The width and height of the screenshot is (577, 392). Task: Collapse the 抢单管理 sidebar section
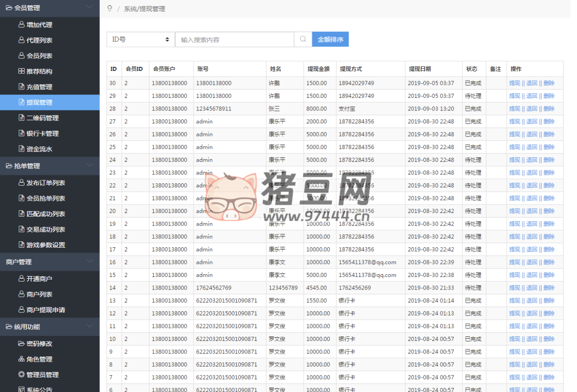(x=90, y=166)
